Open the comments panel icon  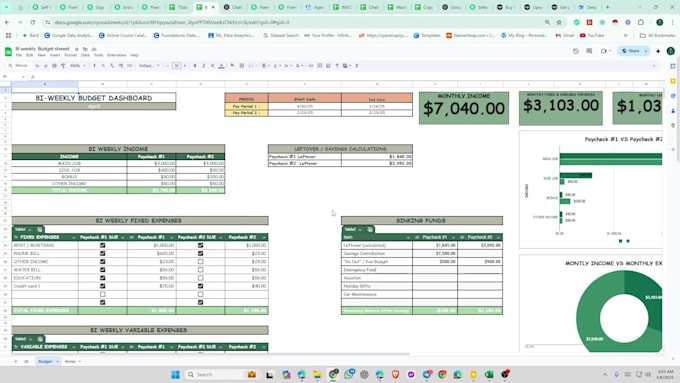click(589, 51)
